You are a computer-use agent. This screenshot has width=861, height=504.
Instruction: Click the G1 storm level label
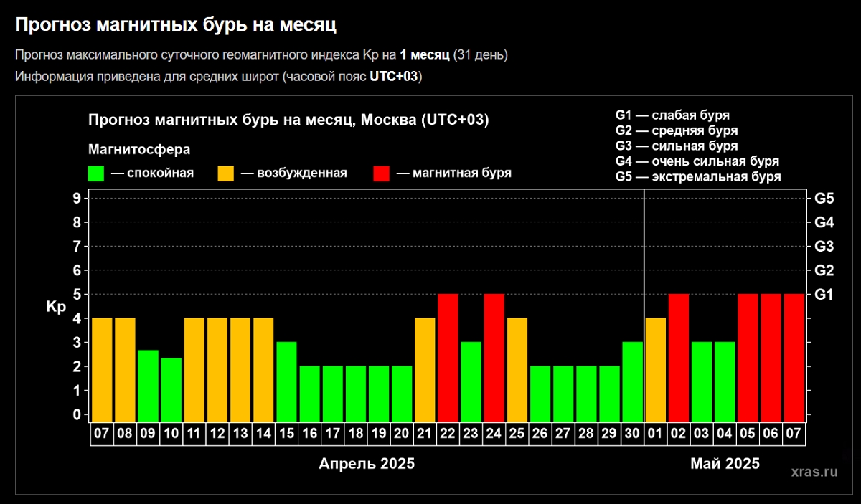pos(824,295)
